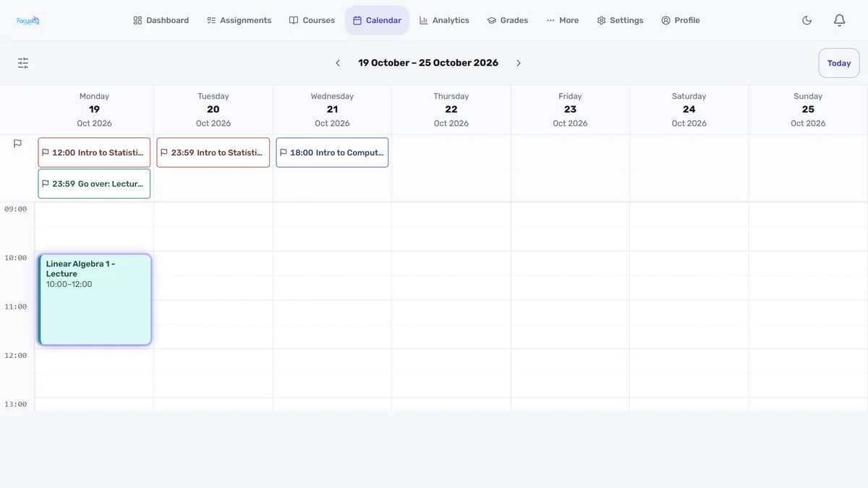Image resolution: width=868 pixels, height=488 pixels.
Task: Click the 09:00 time label
Action: click(x=16, y=209)
